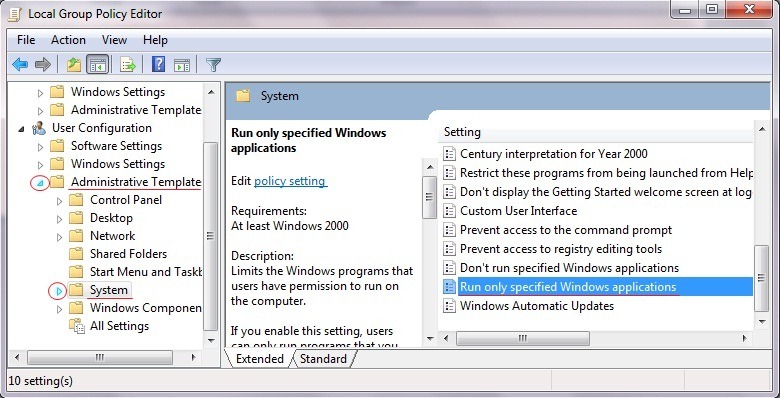Viewport: 780px width, 398px height.
Task: Expand the Control Panel tree node
Action: point(59,201)
